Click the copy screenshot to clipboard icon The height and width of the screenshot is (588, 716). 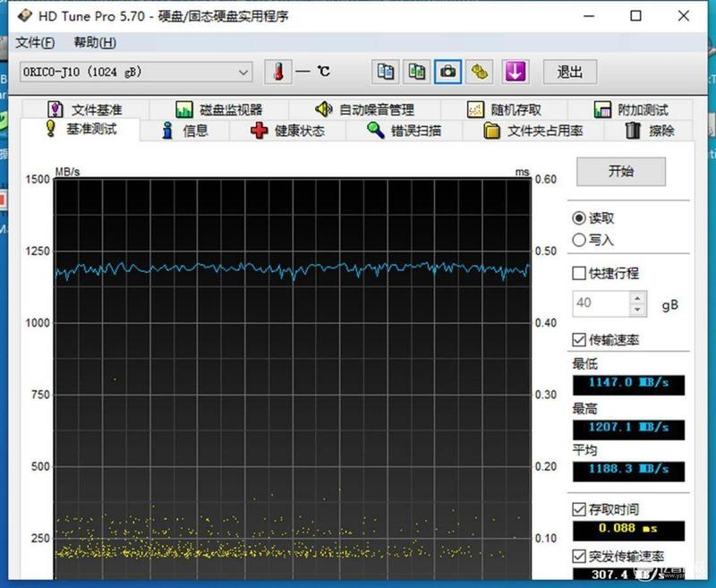coord(416,72)
